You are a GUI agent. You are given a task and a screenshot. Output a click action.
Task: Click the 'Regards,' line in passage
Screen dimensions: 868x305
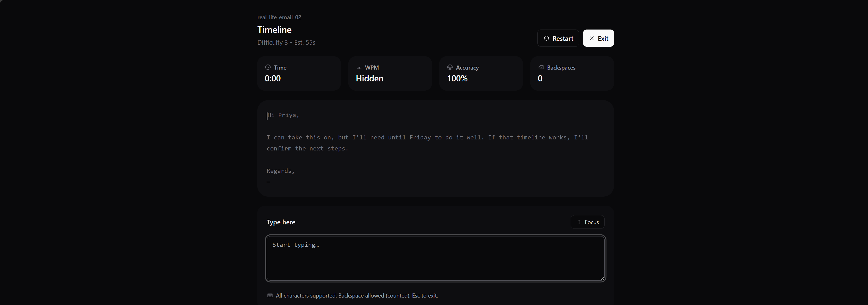280,171
